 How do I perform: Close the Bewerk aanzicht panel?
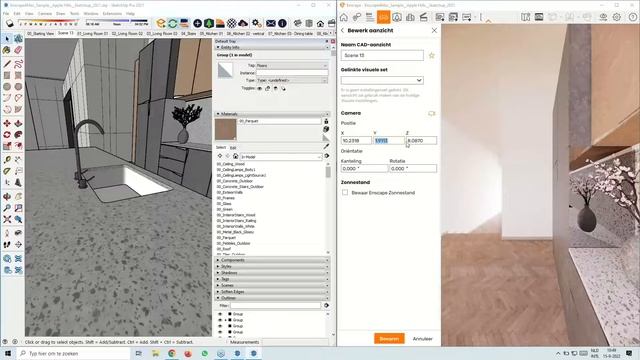coord(434,31)
